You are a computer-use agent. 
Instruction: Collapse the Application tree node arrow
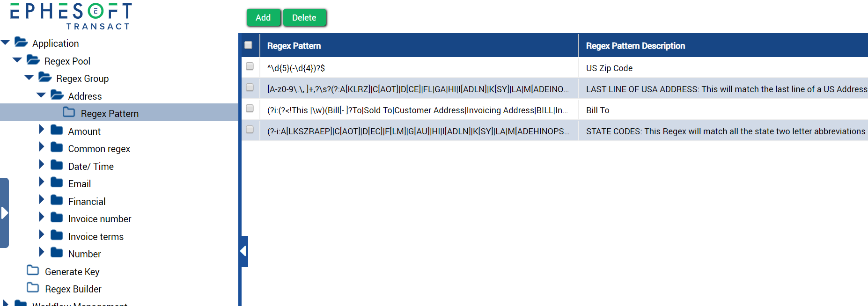click(x=6, y=43)
